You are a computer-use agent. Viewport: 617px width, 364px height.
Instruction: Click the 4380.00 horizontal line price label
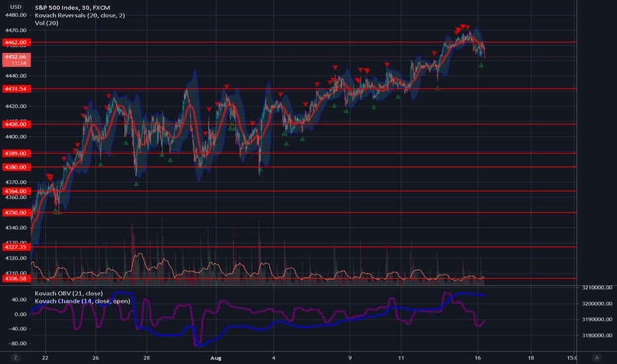[16, 167]
